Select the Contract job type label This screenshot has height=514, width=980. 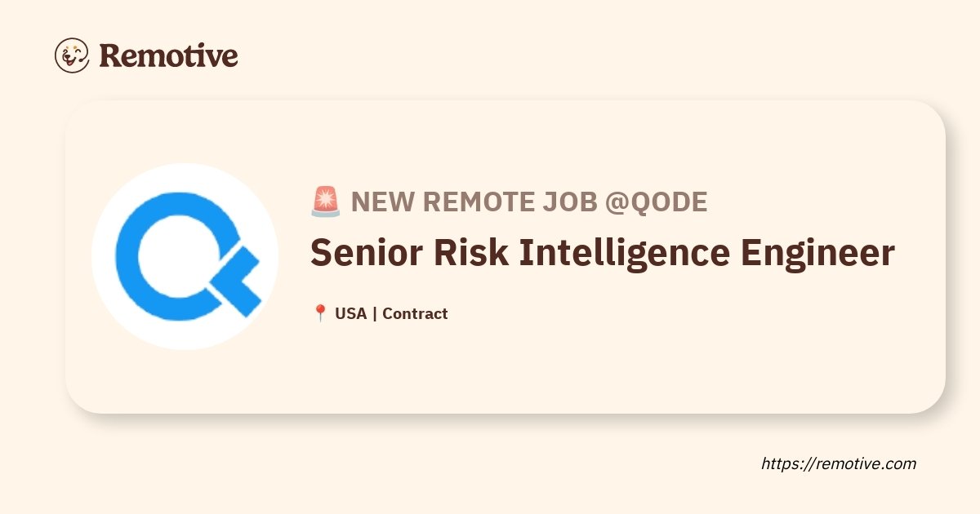(x=415, y=313)
